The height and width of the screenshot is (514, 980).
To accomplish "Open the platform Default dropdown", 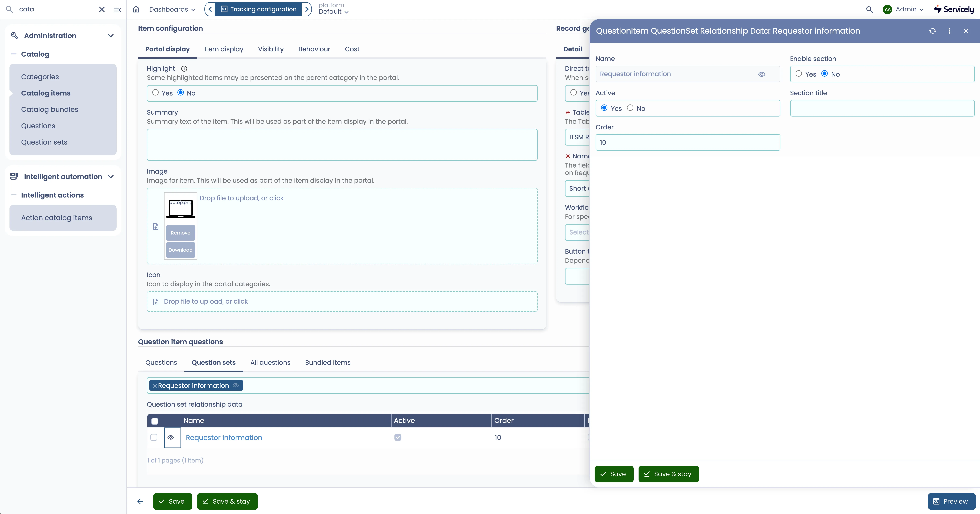I will 333,12.
